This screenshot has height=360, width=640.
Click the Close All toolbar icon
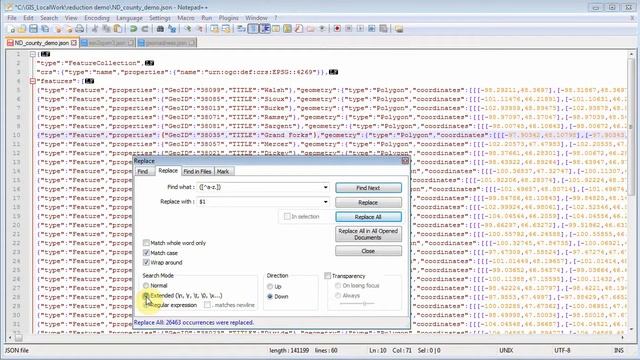click(x=69, y=29)
